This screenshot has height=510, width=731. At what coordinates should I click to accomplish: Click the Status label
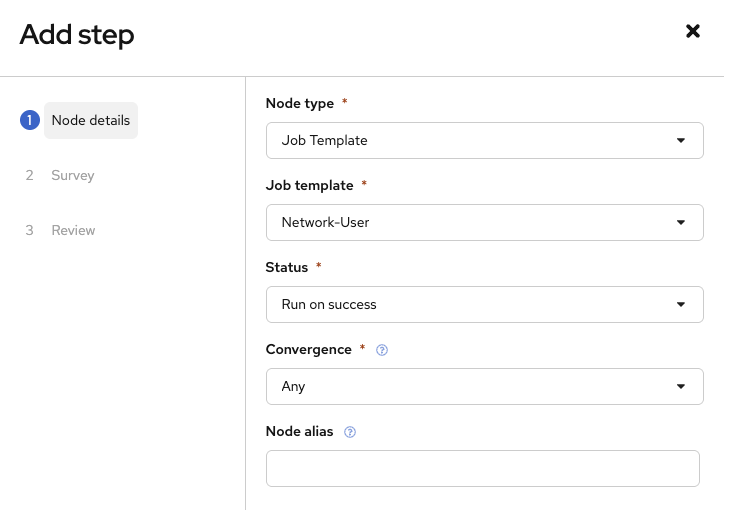(x=287, y=267)
